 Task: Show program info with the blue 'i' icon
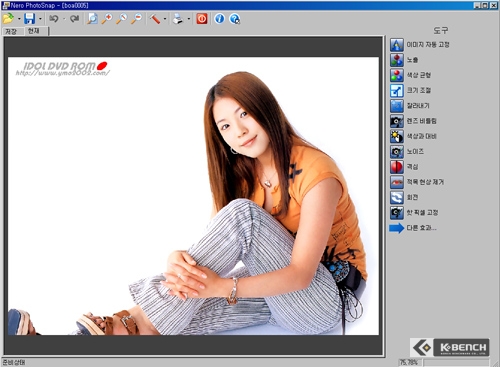[x=219, y=19]
